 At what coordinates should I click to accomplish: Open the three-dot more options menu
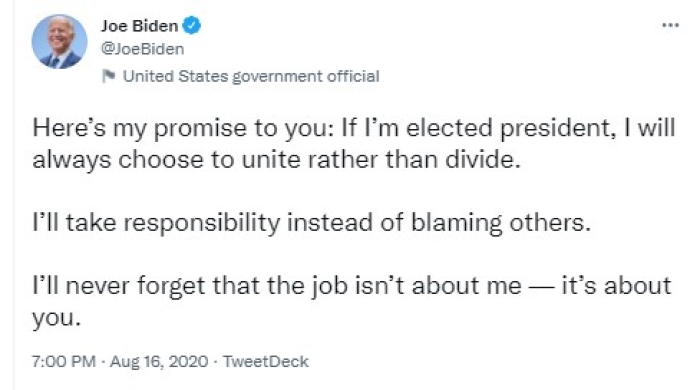tap(670, 25)
